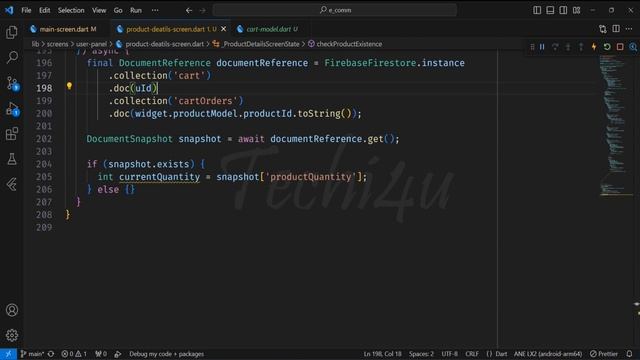640x360 pixels.
Task: Click the ports forwarded 0 indicator
Action: 101,354
